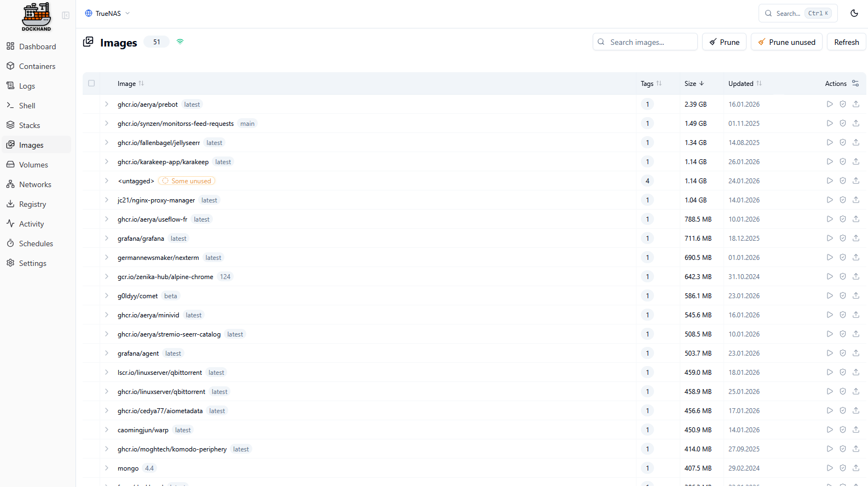The height and width of the screenshot is (487, 868).
Task: Run a container from ghcr.io/aerya/prebot image
Action: click(x=830, y=104)
